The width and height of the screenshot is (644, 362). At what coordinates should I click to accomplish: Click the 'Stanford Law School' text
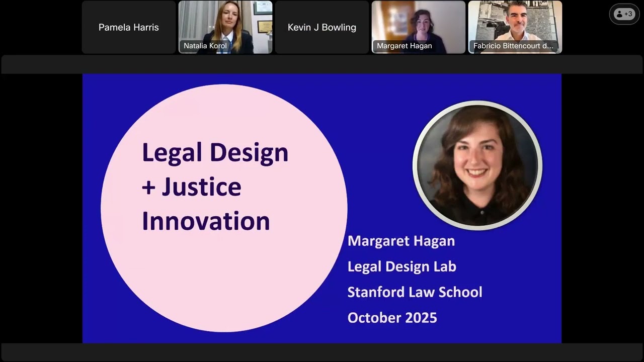pos(415,292)
